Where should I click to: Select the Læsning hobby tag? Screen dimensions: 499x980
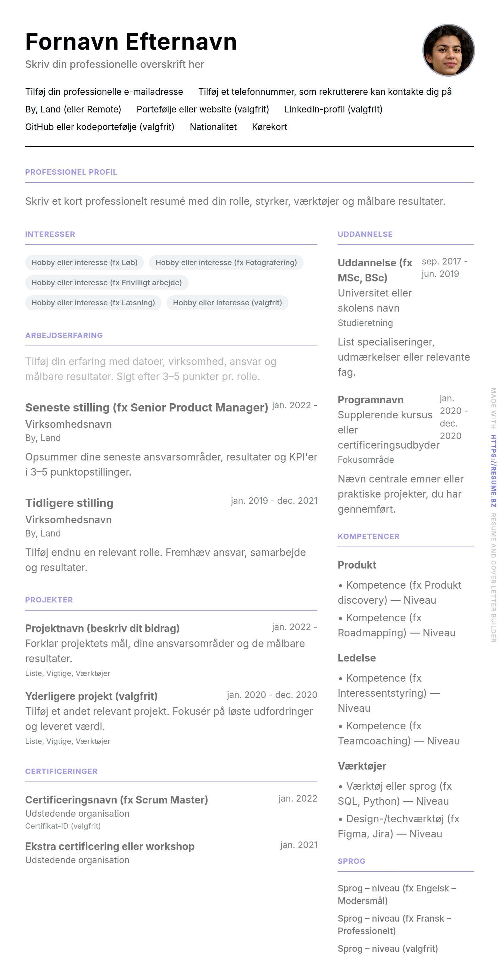pyautogui.click(x=93, y=303)
